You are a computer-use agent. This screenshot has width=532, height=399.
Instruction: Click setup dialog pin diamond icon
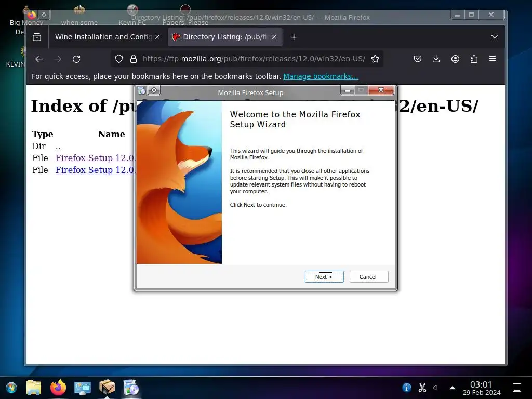coord(154,90)
